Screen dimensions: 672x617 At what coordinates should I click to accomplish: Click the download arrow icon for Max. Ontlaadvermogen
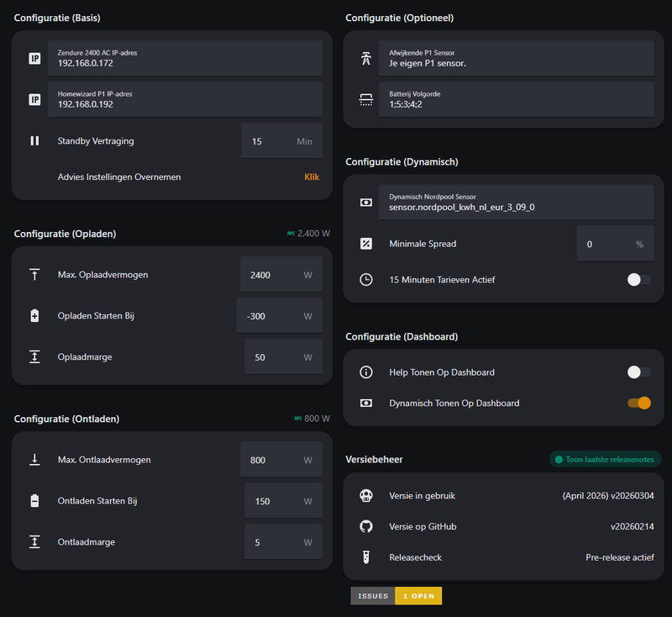click(x=34, y=460)
